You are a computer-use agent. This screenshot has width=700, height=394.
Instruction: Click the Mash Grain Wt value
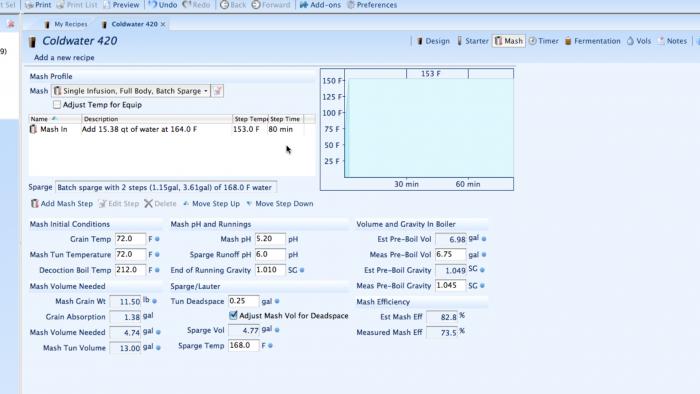[x=125, y=302]
